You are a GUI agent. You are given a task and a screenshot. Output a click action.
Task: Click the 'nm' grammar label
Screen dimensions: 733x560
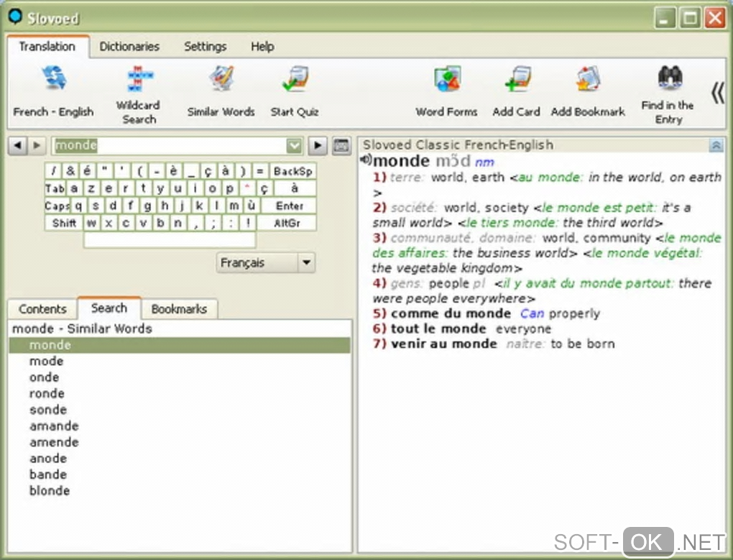point(484,162)
